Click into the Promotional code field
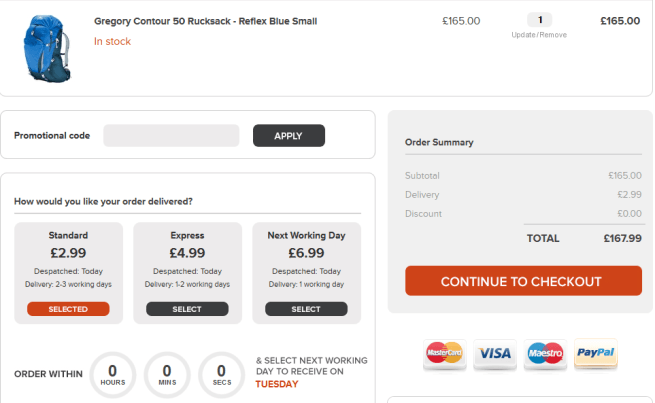The image size is (655, 403). point(171,135)
